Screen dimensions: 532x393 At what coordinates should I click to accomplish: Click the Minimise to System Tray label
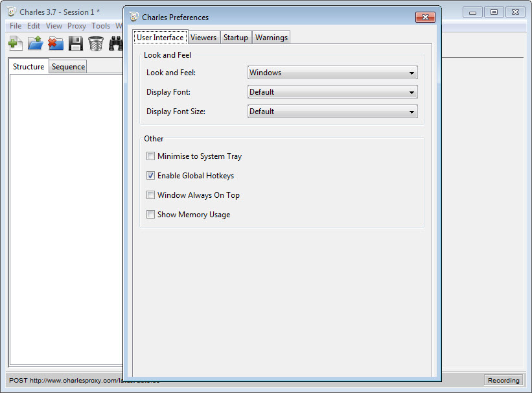point(200,156)
